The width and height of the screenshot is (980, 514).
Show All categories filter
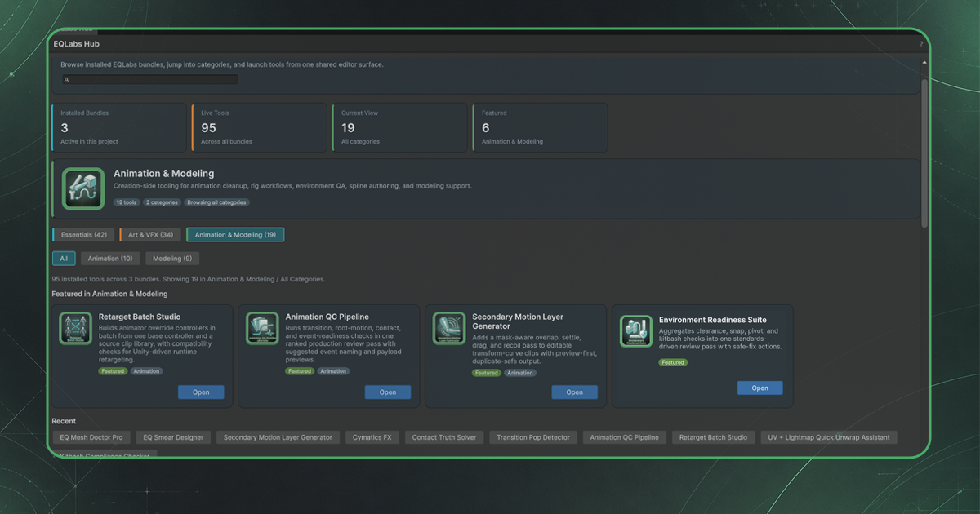point(64,259)
